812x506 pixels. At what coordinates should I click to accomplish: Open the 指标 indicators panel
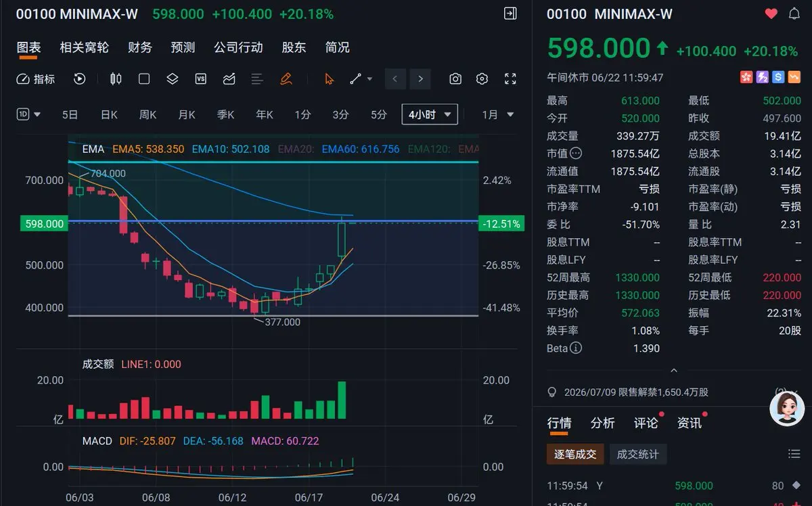coord(36,79)
